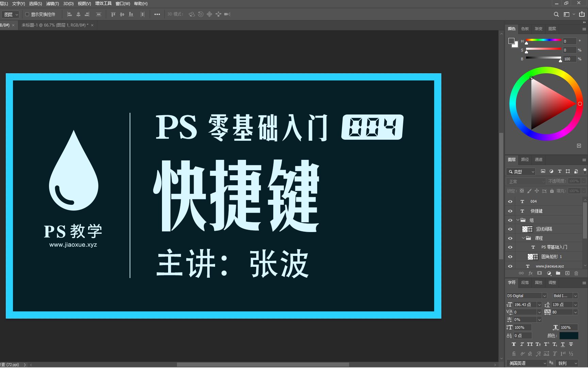Viewport: 588px width, 368px height.
Task: Toggle the faux bold text style
Action: point(514,344)
